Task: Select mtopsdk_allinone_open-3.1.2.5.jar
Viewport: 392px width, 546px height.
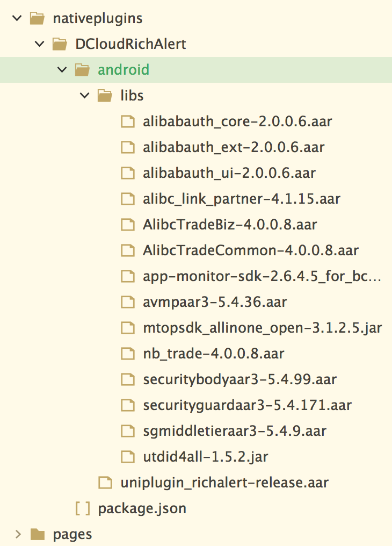Action: (262, 328)
